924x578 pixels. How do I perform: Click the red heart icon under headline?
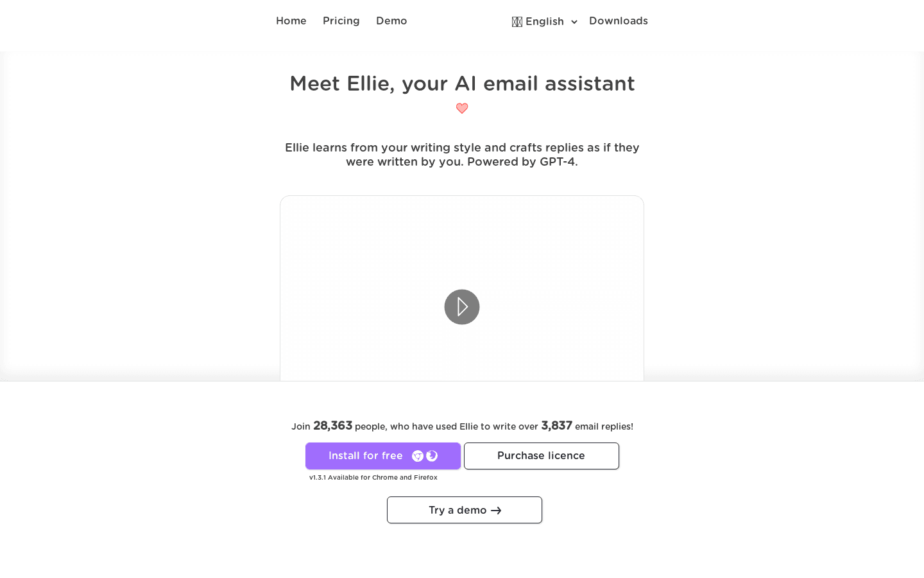(x=462, y=109)
